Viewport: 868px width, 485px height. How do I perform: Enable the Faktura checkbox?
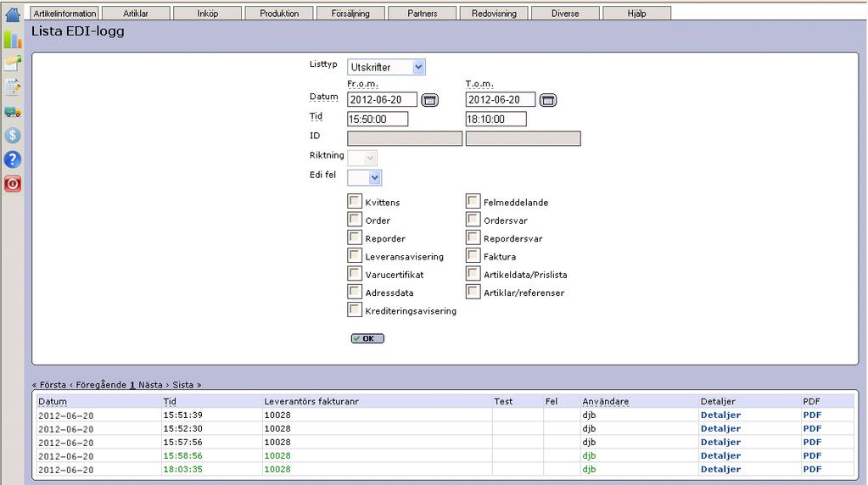click(473, 255)
